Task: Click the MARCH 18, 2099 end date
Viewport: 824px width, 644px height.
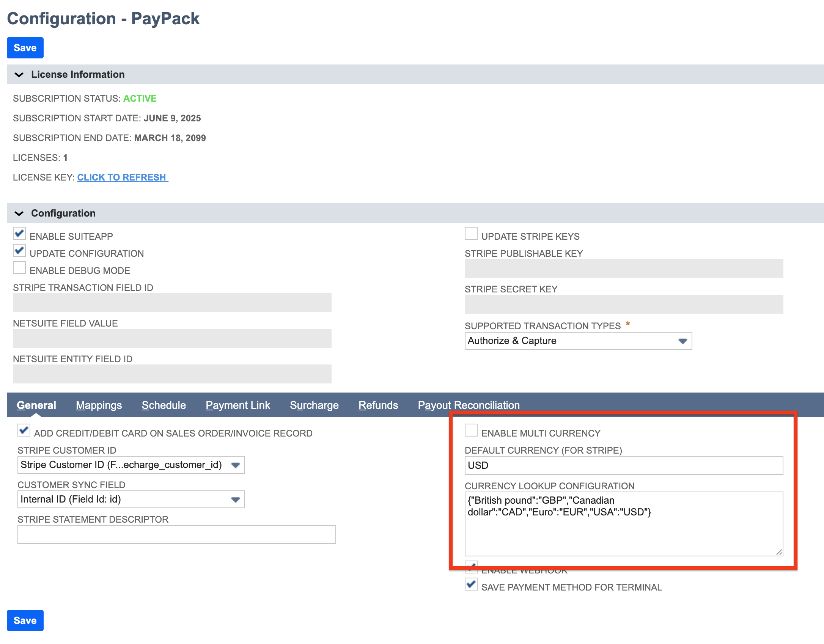Action: pos(170,138)
